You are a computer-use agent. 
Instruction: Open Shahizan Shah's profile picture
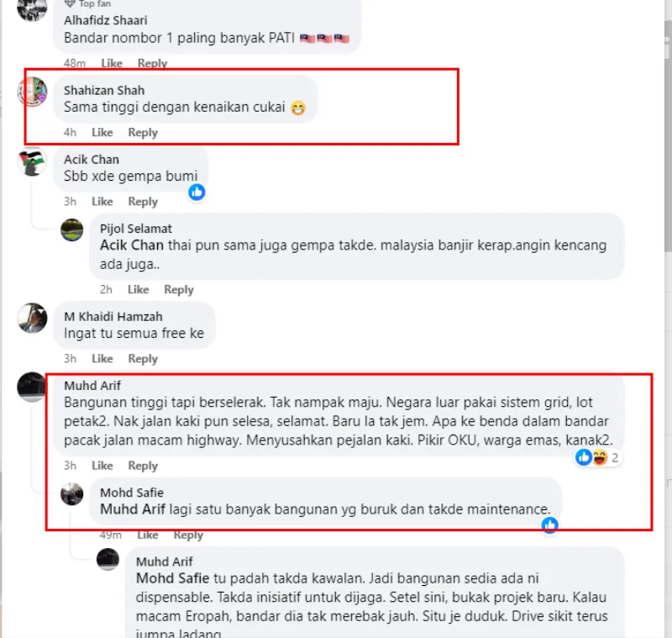[x=33, y=92]
